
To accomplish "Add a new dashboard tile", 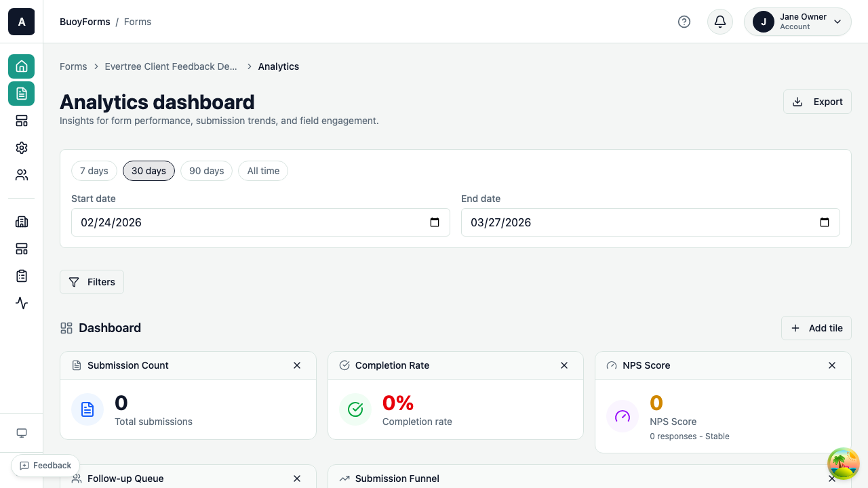I will 816,328.
